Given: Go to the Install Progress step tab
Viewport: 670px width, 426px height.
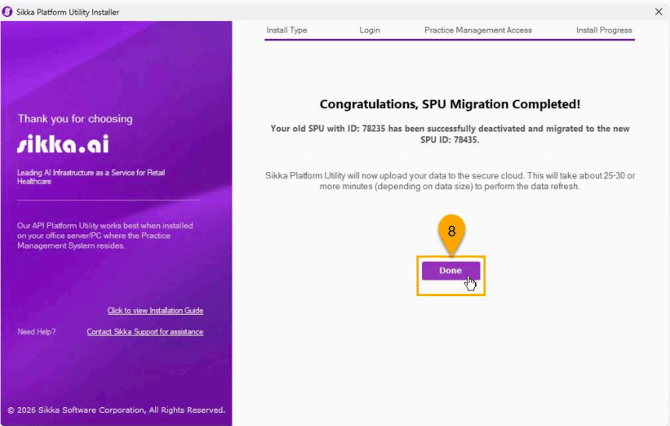Looking at the screenshot, I should (x=604, y=30).
